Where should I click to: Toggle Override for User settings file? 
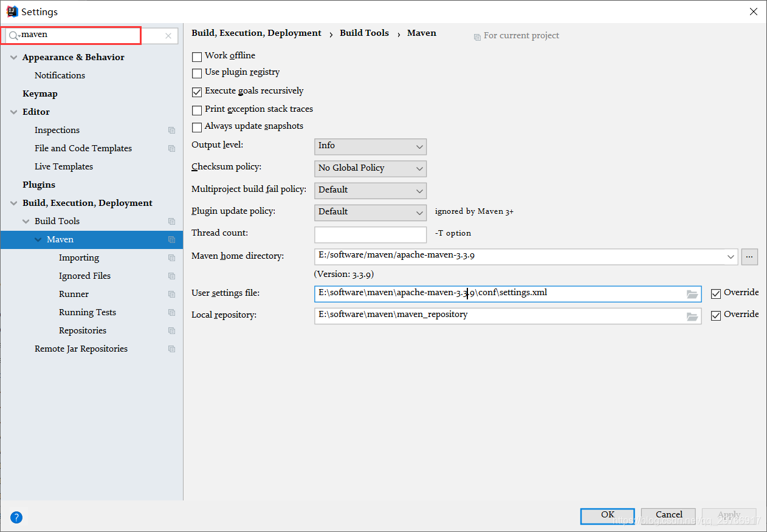(x=716, y=294)
